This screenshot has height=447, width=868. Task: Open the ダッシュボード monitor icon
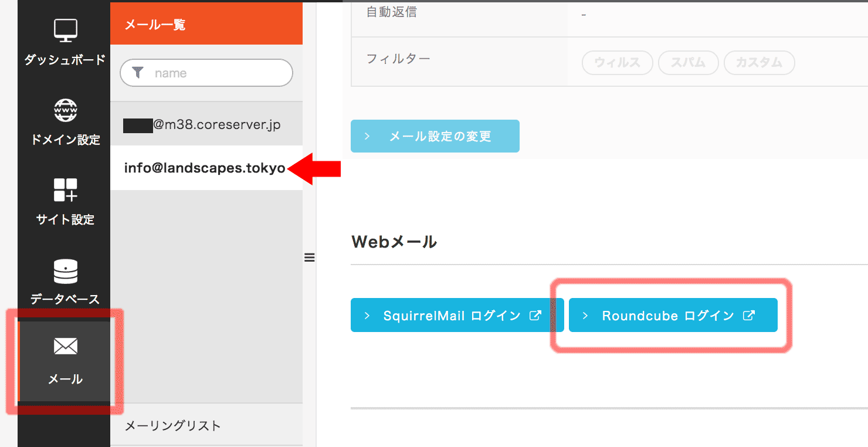tap(65, 31)
